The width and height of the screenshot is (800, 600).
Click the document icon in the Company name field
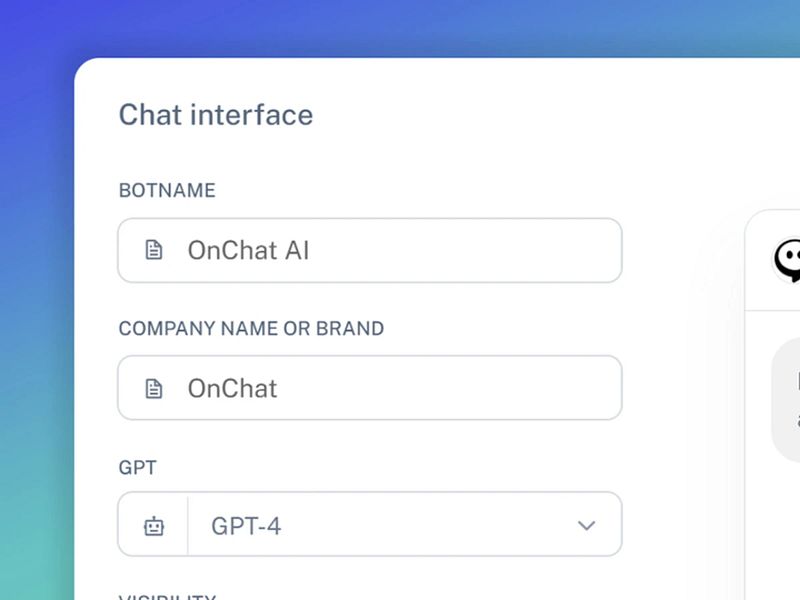click(x=153, y=388)
